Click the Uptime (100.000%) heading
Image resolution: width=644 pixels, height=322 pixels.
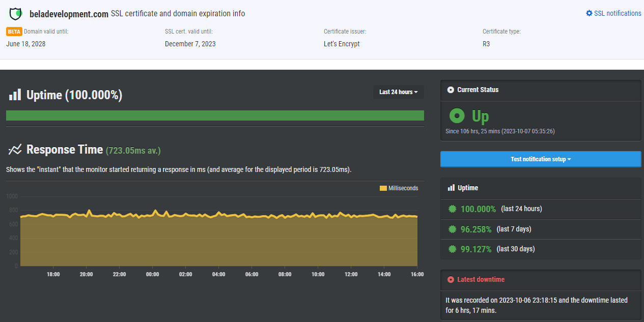[74, 95]
